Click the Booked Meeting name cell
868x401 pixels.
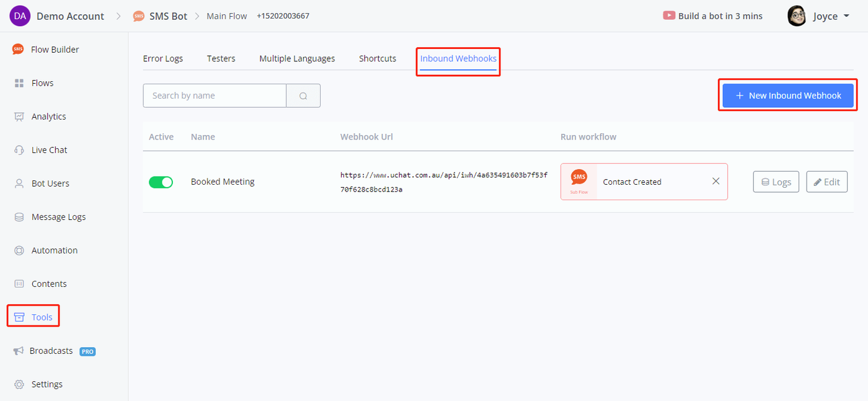click(x=223, y=182)
